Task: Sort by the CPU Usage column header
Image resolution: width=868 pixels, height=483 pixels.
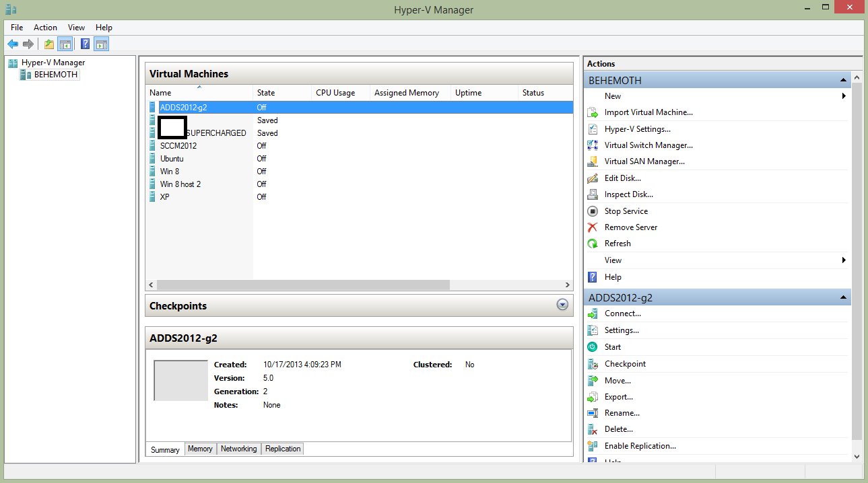Action: pos(341,93)
